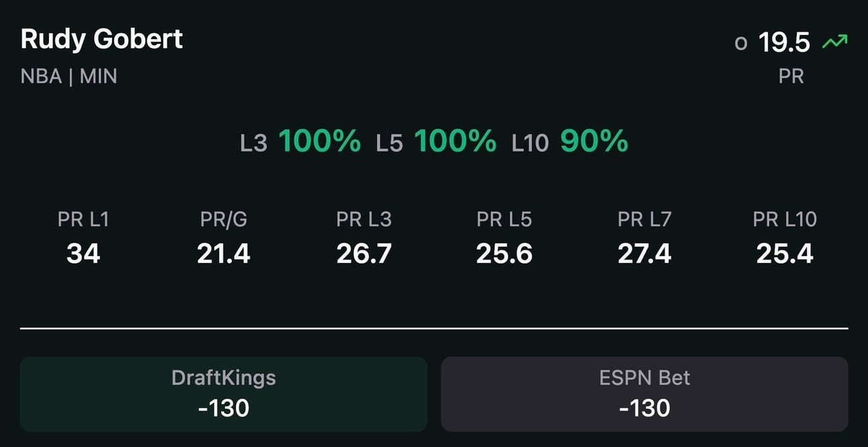
Task: Click the PR L5 average 25.6
Action: coord(505,254)
